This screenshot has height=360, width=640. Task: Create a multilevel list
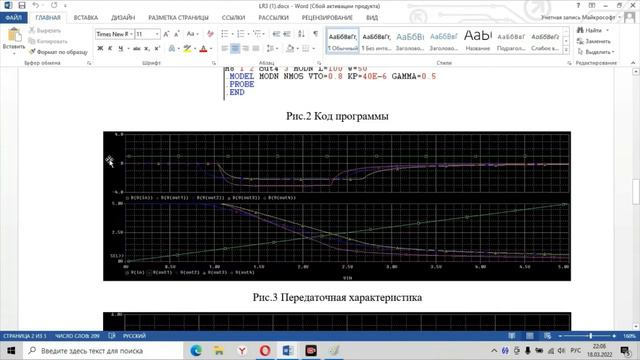[x=257, y=34]
